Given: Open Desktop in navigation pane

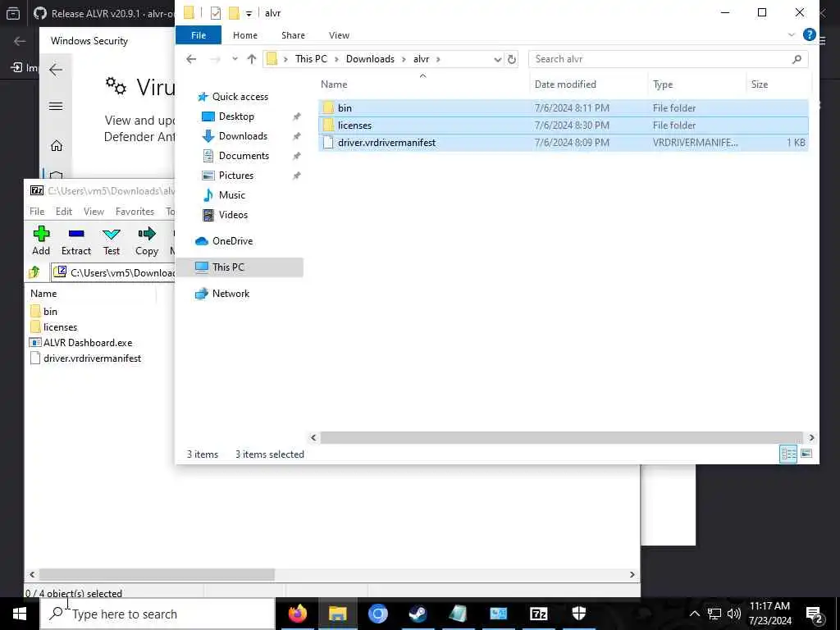Looking at the screenshot, I should pos(236,116).
